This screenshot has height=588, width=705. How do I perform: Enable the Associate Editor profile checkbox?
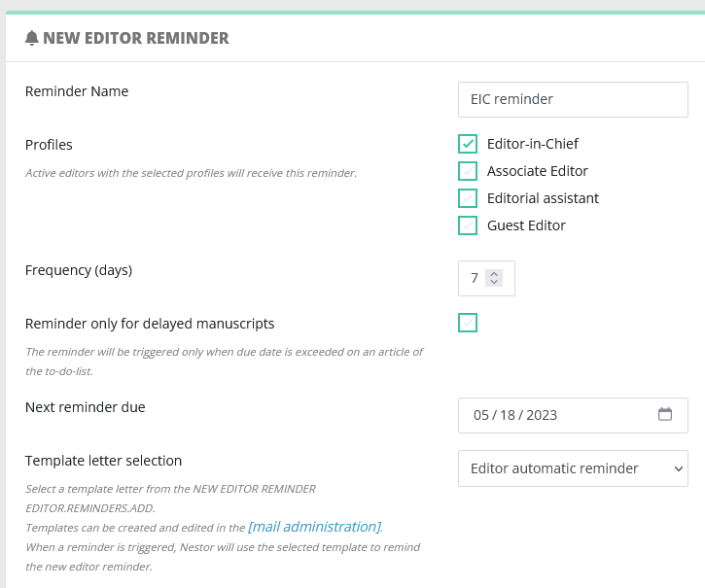[x=468, y=171]
